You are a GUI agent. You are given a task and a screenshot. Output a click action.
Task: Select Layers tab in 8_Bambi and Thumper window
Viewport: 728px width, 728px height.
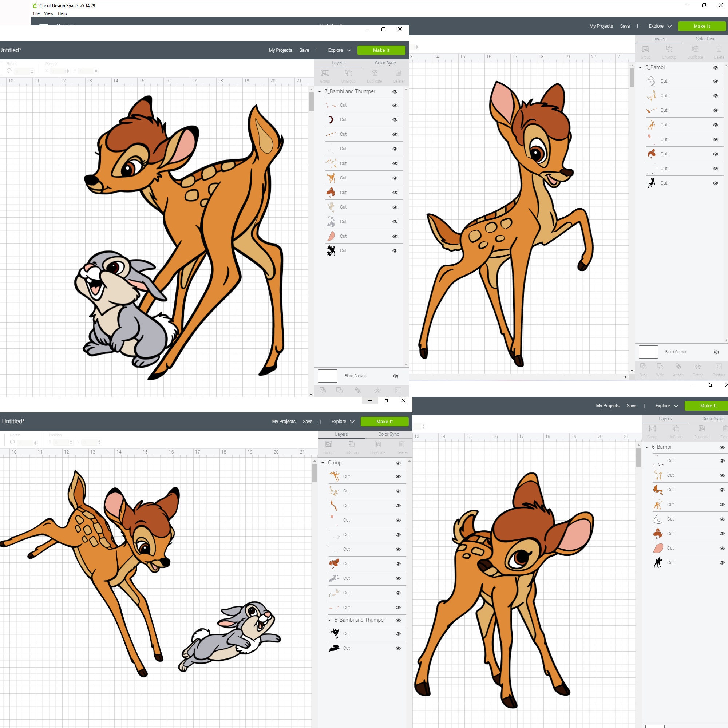pos(341,434)
